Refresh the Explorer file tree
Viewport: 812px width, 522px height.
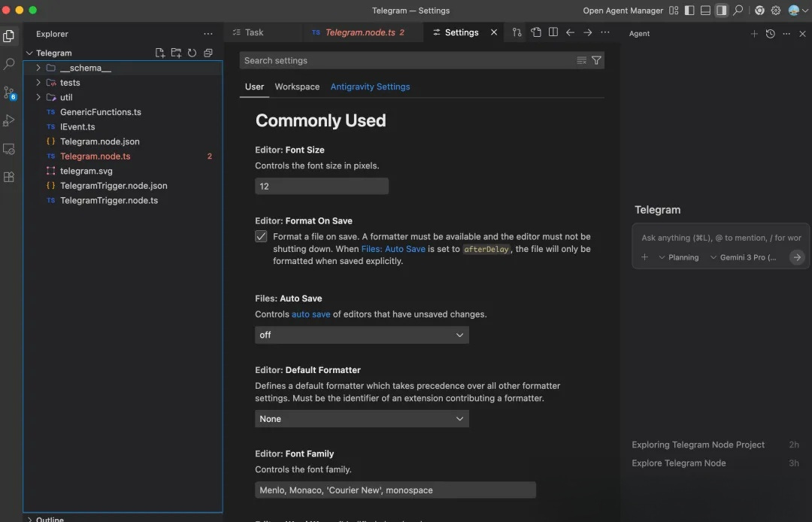tap(192, 53)
